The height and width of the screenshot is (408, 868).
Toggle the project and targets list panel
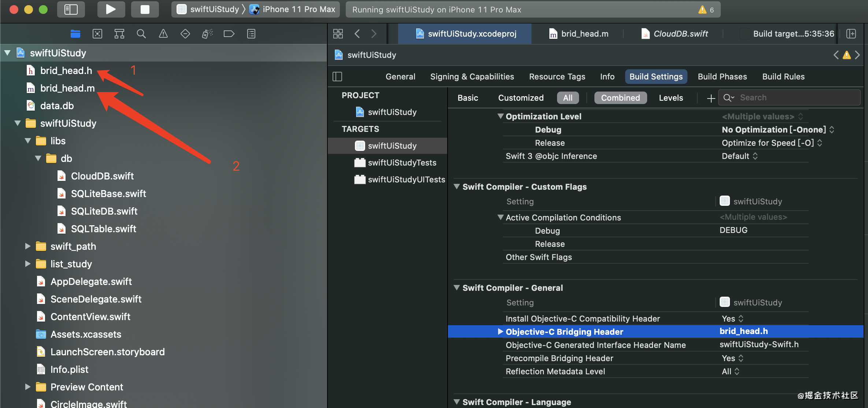[337, 77]
